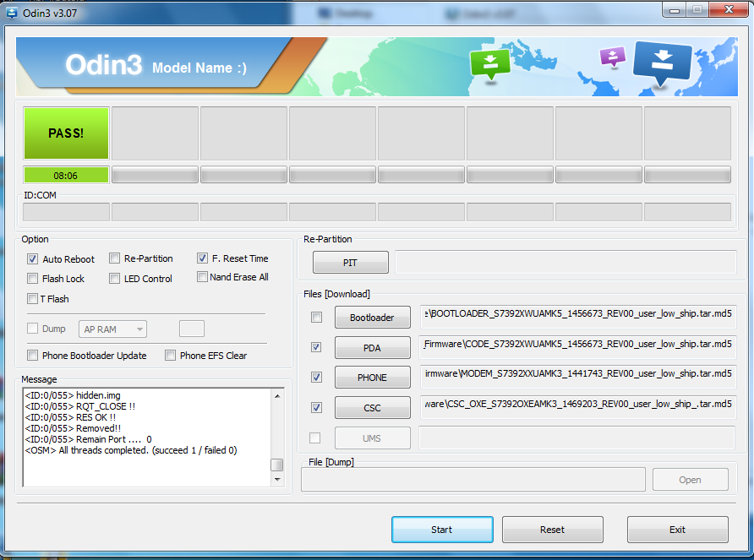Uncheck the PDA file checkbox
Viewport: 754px width, 560px height.
point(316,347)
